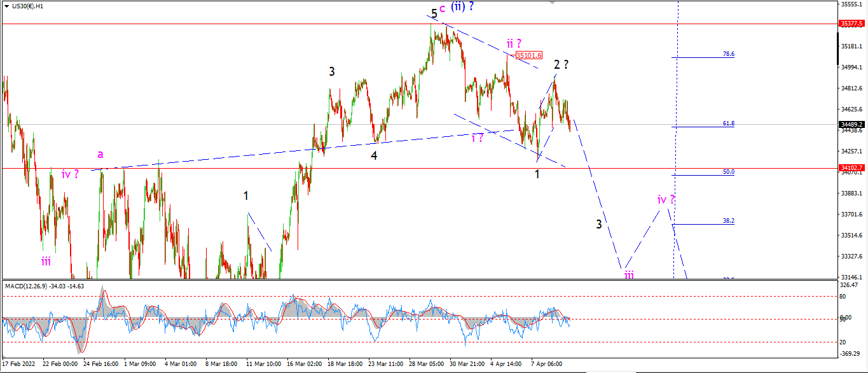This screenshot has height=373, width=868.
Task: Click the 16 Mar 02:00 time axis label
Action: click(x=304, y=364)
